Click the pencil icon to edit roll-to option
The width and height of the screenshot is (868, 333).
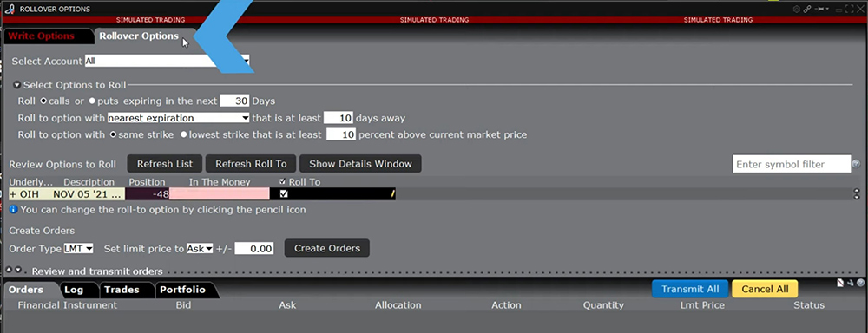tap(392, 193)
